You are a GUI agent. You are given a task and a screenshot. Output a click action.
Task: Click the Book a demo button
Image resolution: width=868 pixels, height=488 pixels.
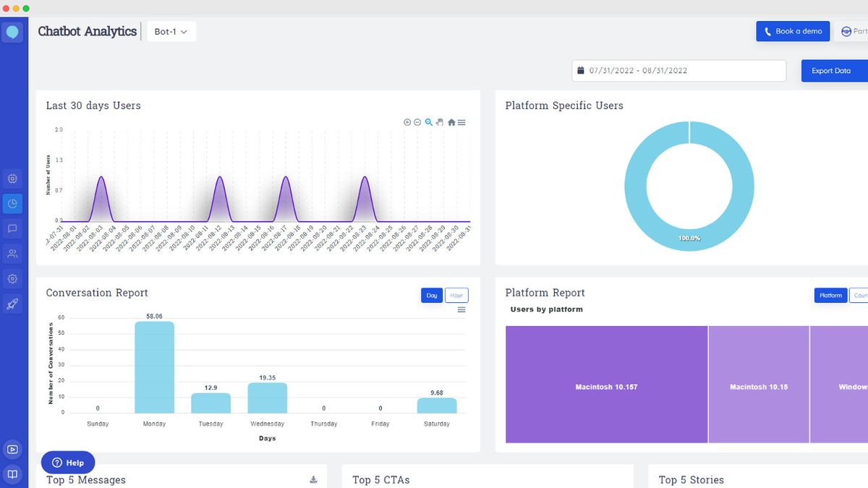[793, 31]
